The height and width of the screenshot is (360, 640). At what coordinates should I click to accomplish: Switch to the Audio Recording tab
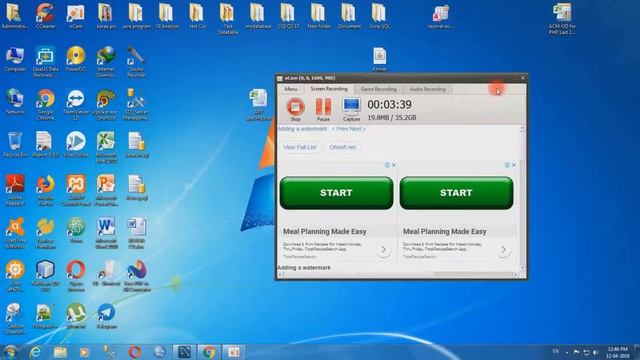pos(428,89)
